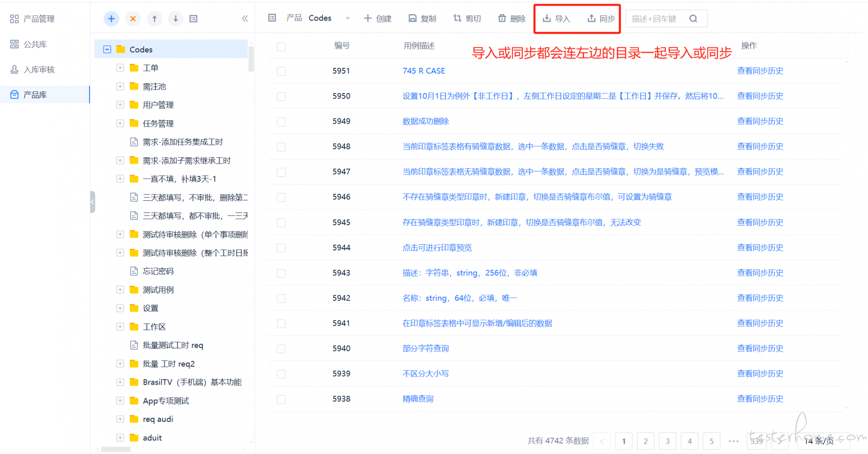The image size is (868, 454).
Task: Open the 745 R CASE link
Action: pyautogui.click(x=424, y=71)
